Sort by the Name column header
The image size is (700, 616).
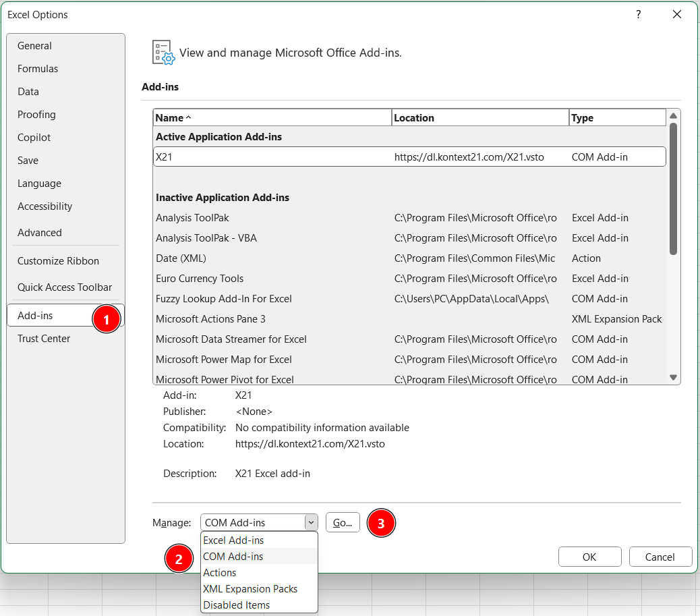tap(272, 118)
